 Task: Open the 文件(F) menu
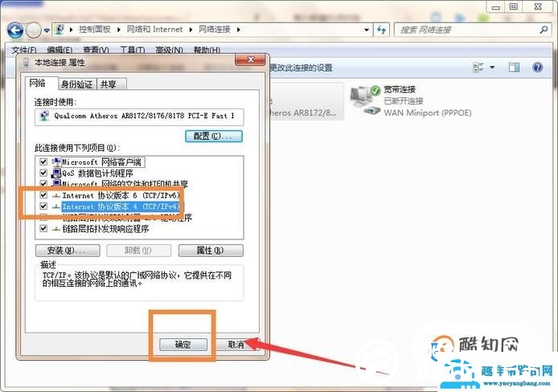point(24,50)
